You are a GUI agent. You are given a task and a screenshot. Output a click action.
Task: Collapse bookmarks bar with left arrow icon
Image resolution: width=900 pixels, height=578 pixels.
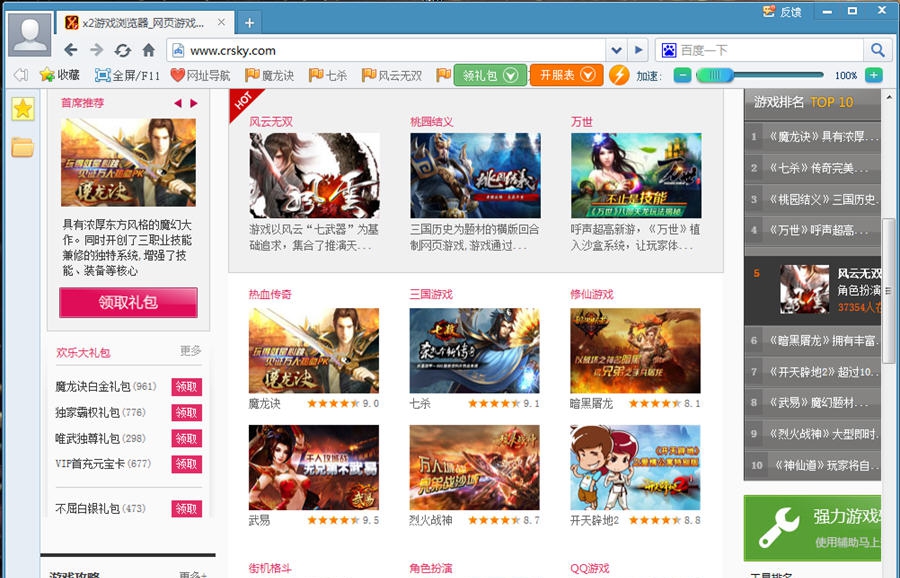click(x=21, y=75)
